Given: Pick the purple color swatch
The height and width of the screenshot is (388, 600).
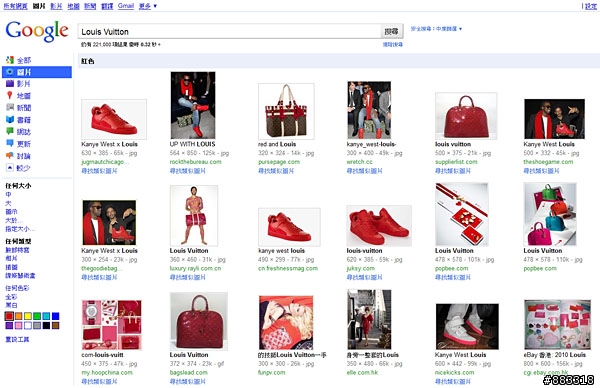Looking at the screenshot, I should tap(9, 326).
